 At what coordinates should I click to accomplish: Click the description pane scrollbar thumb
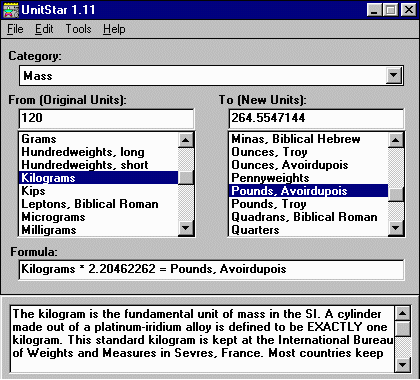pyautogui.click(x=402, y=329)
